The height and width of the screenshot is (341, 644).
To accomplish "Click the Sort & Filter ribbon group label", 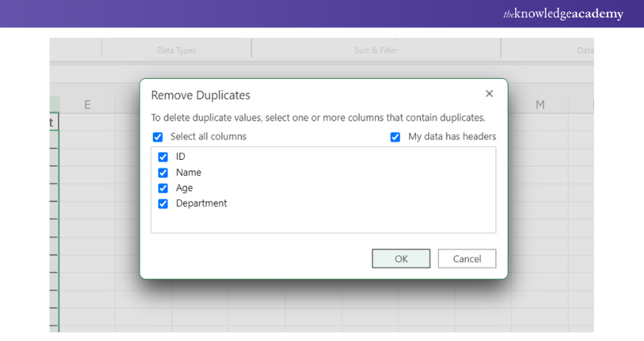I will click(376, 51).
